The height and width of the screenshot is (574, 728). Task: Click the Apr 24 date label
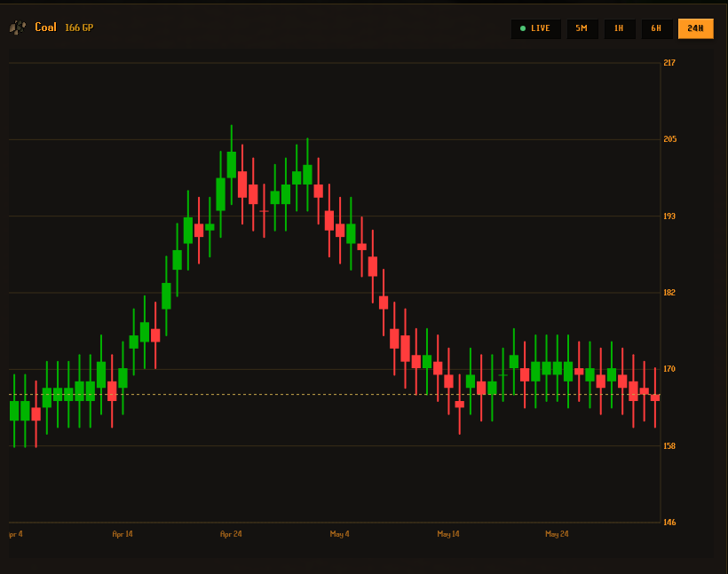231,534
